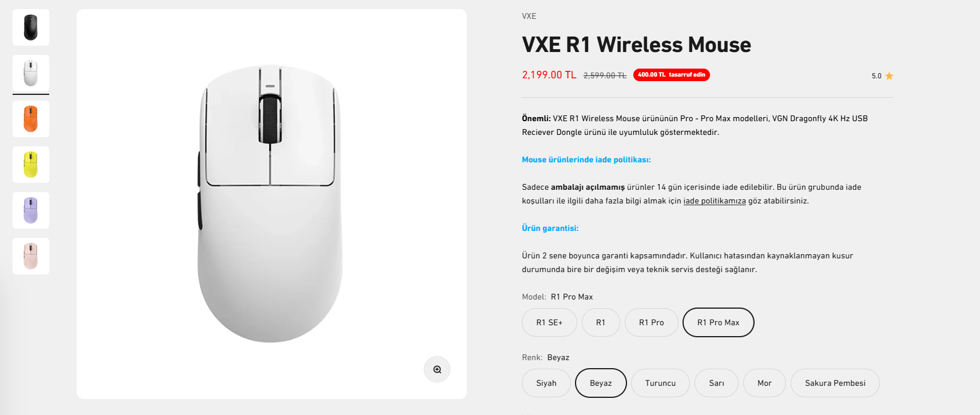Viewport: 980px width, 415px height.
Task: Pick the Beyaz color option
Action: click(601, 383)
